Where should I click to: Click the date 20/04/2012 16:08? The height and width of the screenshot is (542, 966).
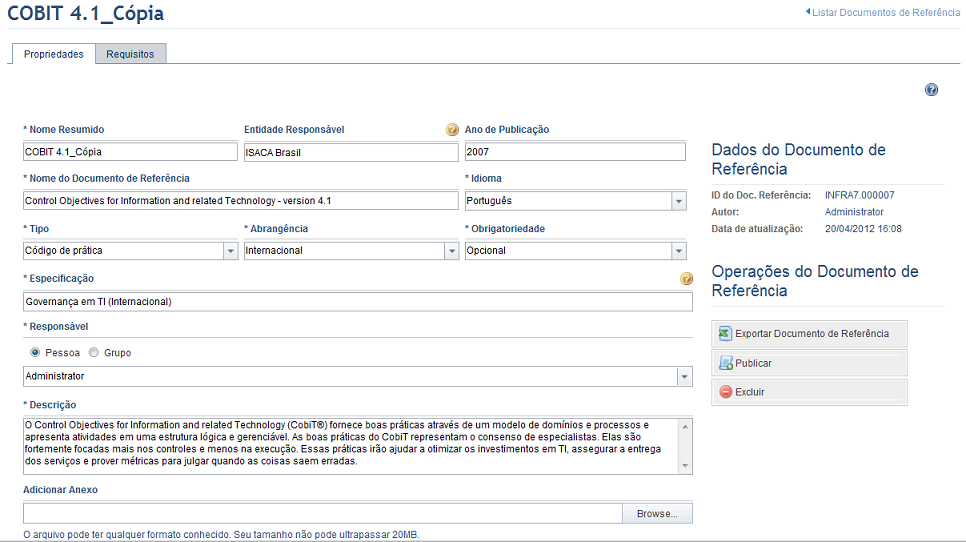[863, 229]
